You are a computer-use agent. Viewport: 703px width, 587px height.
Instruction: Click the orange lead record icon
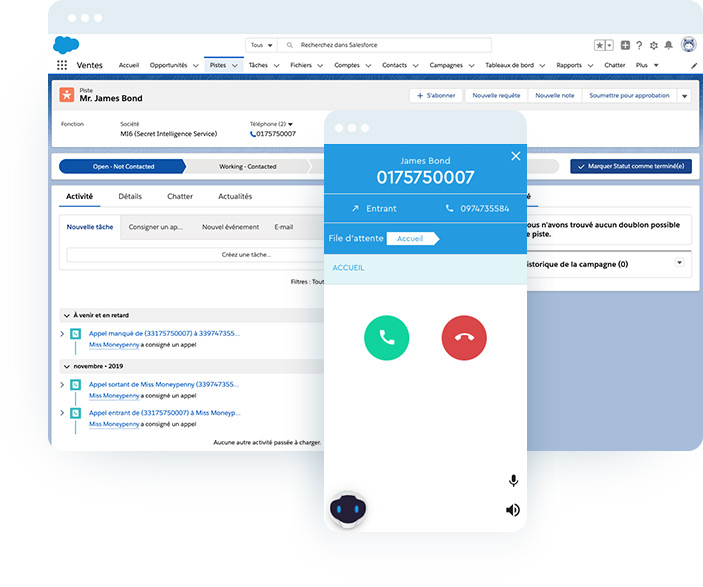pos(67,95)
